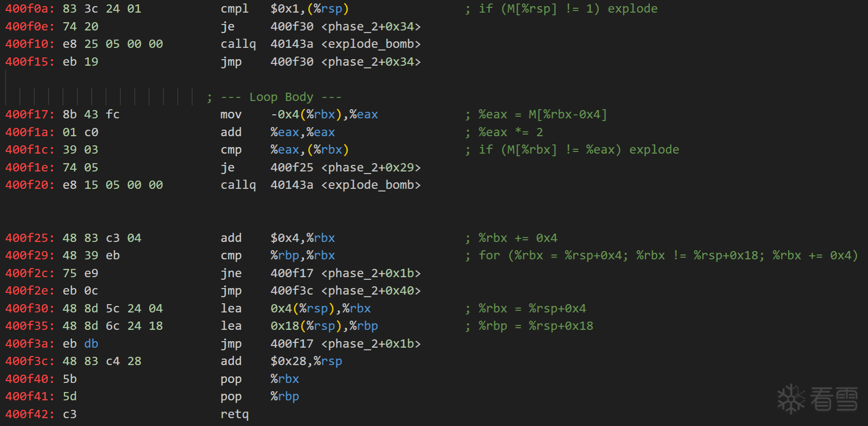Click the "Loop Body" comment

click(281, 97)
